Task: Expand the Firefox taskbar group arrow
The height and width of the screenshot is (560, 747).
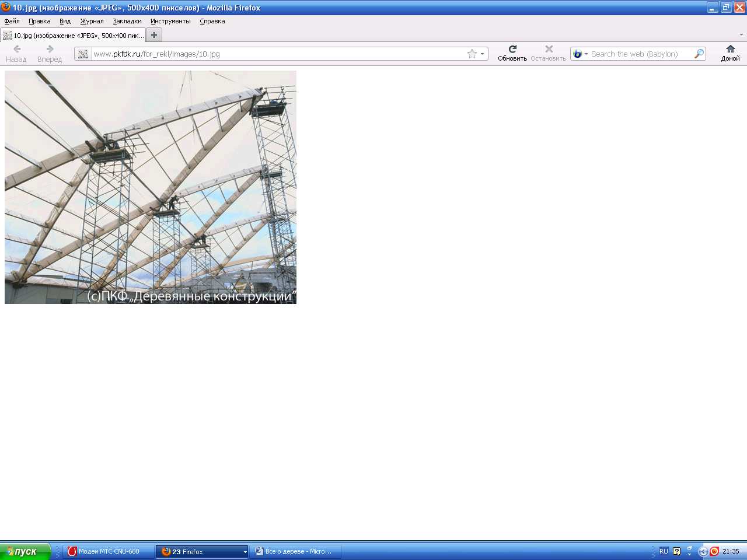Action: point(245,551)
